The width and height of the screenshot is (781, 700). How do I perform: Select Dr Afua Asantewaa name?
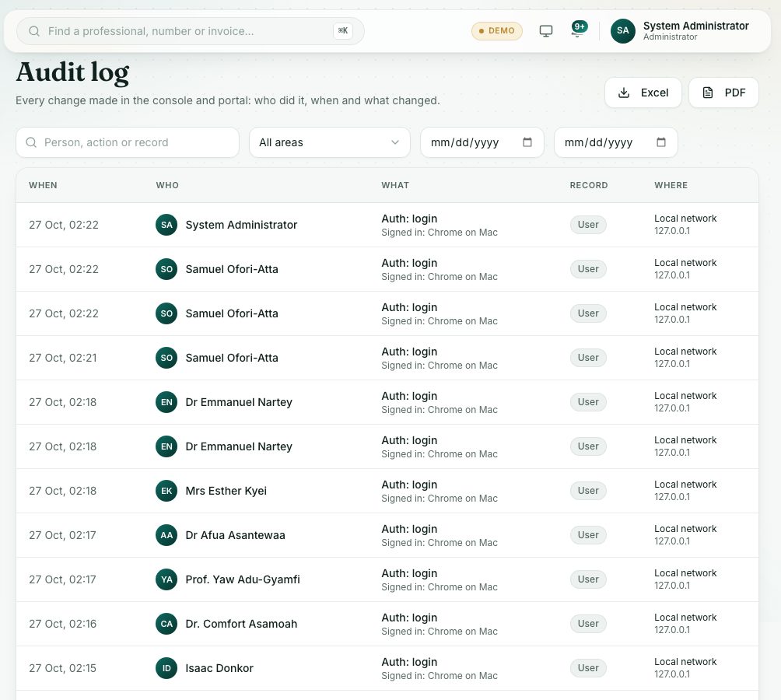click(235, 534)
